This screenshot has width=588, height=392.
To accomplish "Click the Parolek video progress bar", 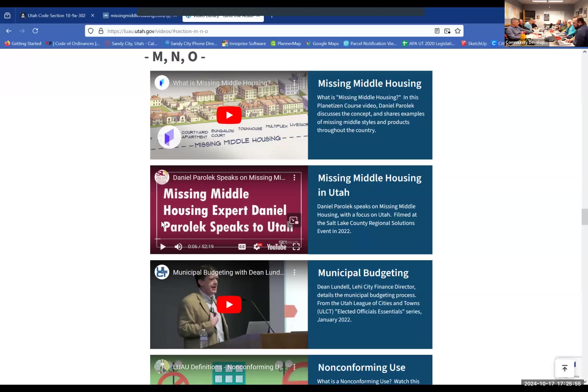I will point(229,239).
